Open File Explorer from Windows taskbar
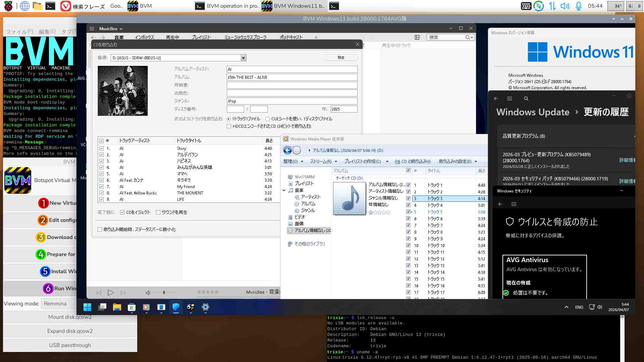Image resolution: width=644 pixels, height=362 pixels. 117,307
